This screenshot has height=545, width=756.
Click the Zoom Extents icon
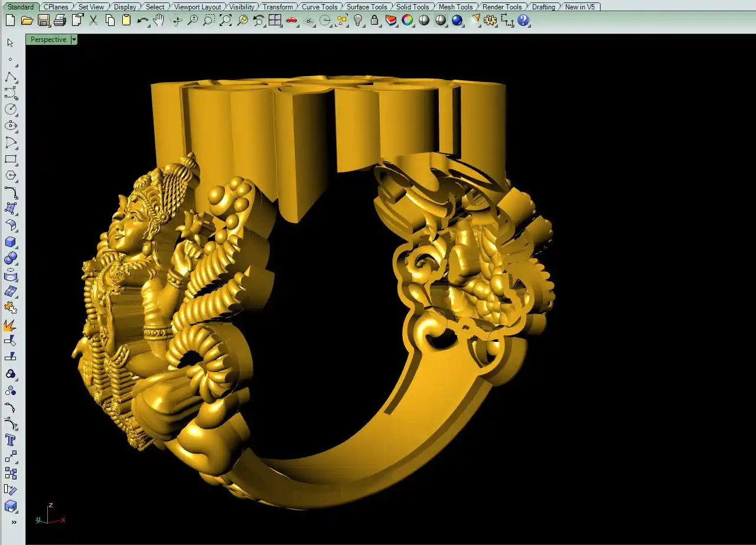(226, 21)
